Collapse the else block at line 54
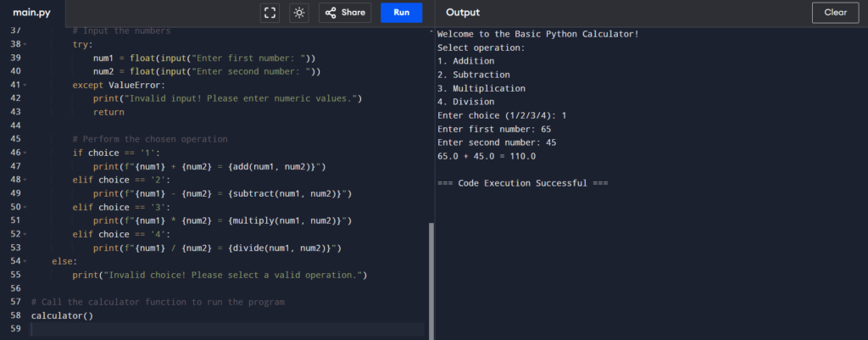868x340 pixels. click(25, 261)
